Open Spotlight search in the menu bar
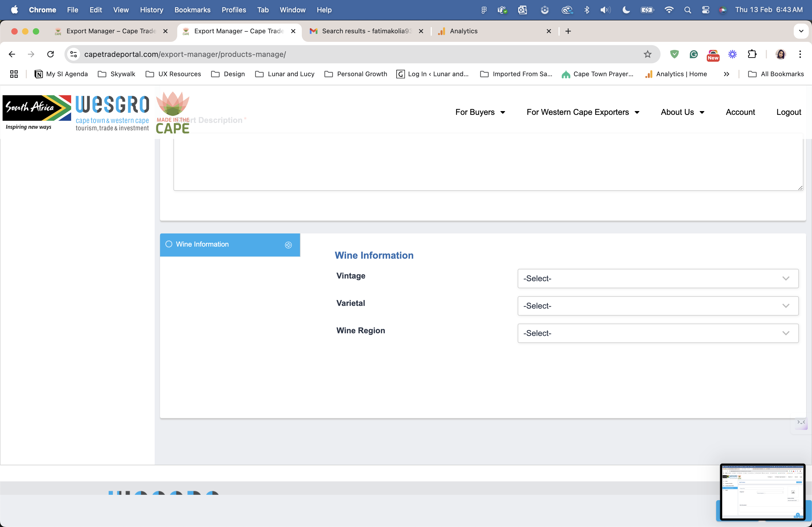The image size is (812, 527). [687, 10]
